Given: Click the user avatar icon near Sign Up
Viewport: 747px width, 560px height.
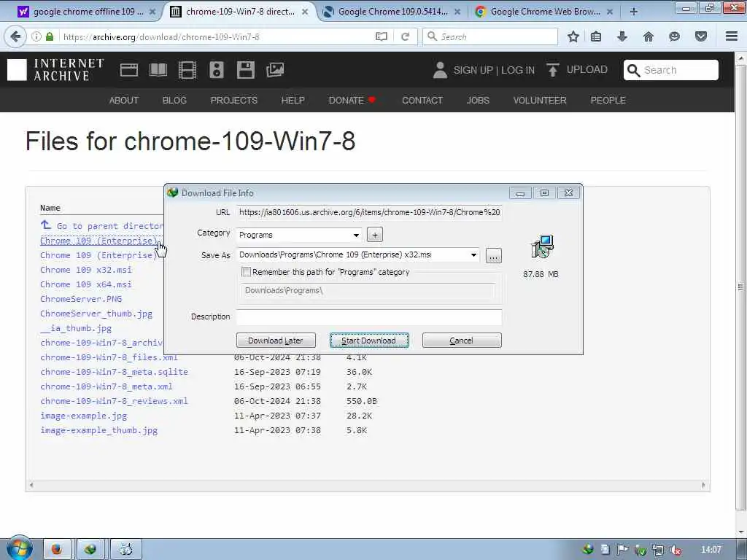Looking at the screenshot, I should pyautogui.click(x=440, y=70).
